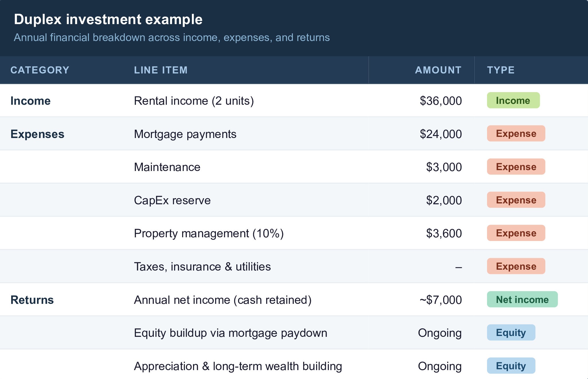
Task: Click the AMOUNT column header
Action: tap(438, 70)
